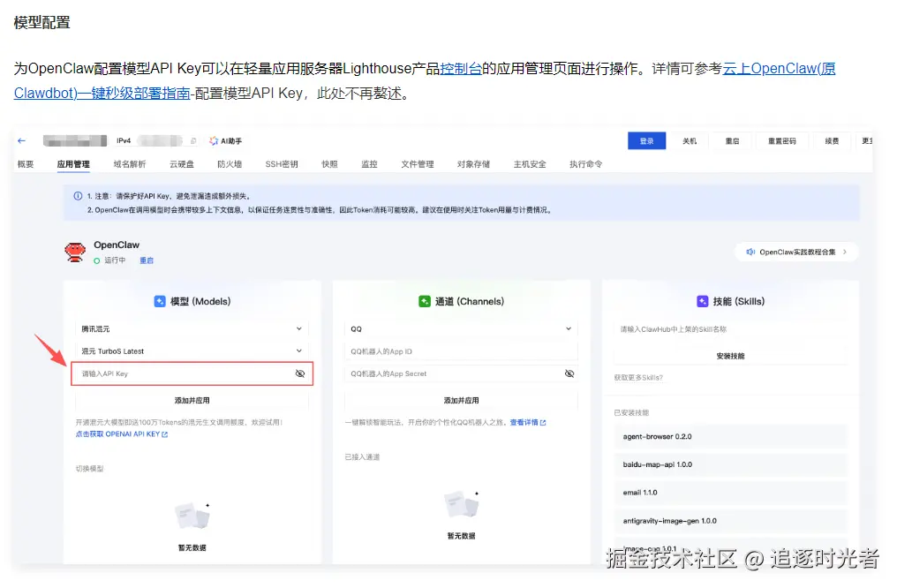The image size is (897, 588).
Task: Copy the IPv4 address icon
Action: click(x=193, y=140)
